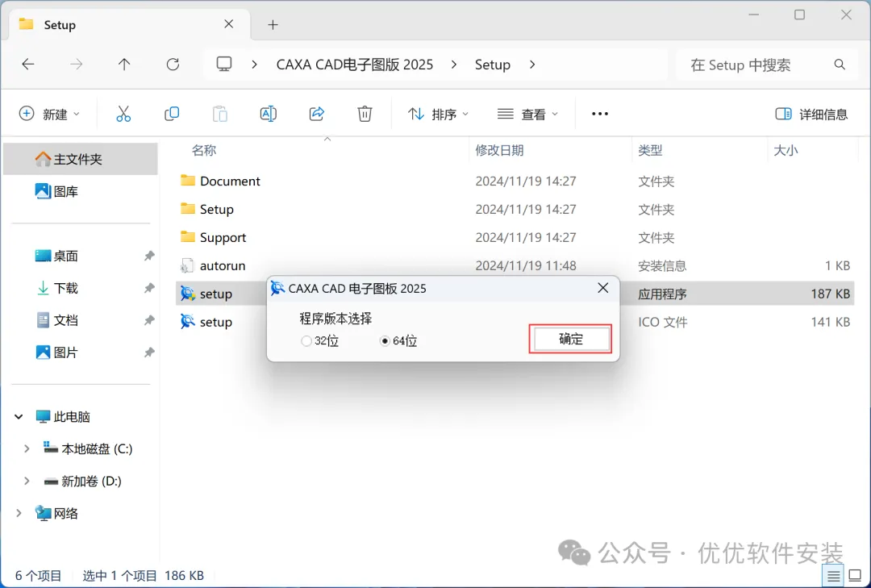The width and height of the screenshot is (871, 588).
Task: Toggle the 详细信息 details pane
Action: (x=811, y=114)
